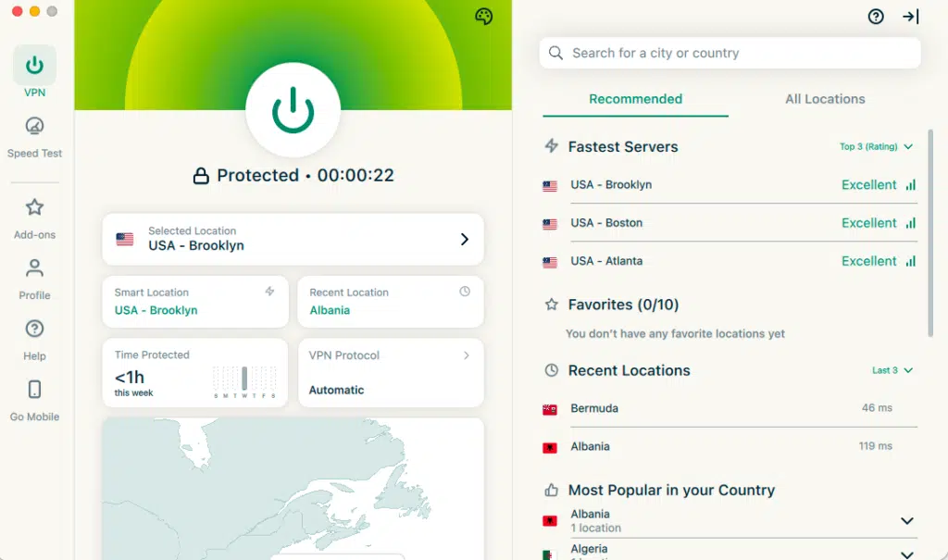
Task: Click the Fastest Servers lightning icon
Action: 552,145
